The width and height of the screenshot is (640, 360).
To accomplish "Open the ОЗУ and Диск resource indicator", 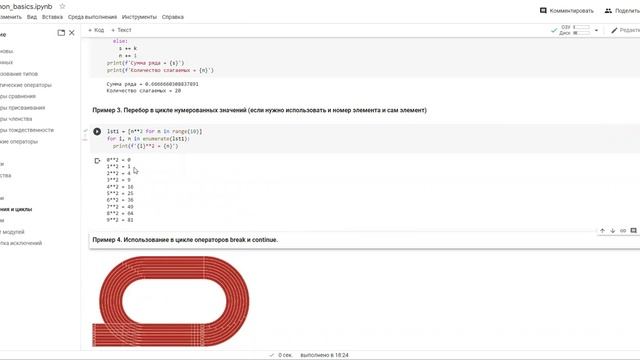I will pos(575,30).
